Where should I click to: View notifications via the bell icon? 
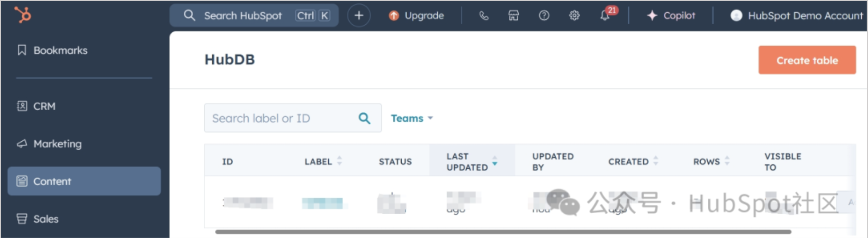tap(605, 16)
